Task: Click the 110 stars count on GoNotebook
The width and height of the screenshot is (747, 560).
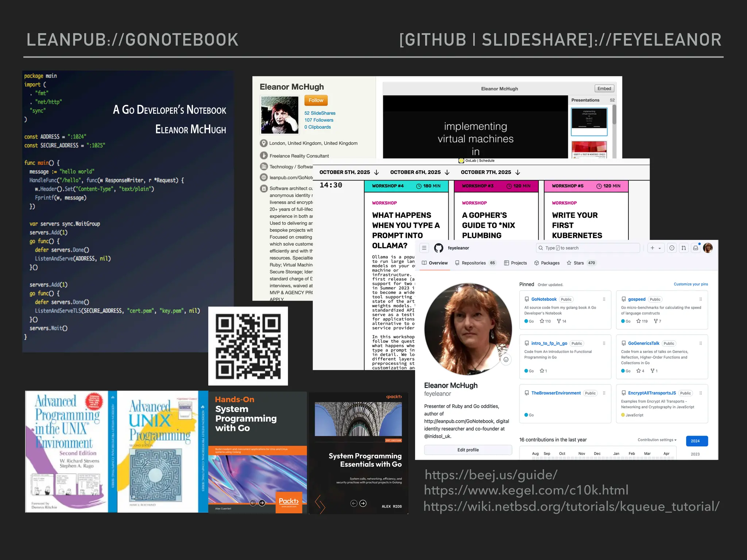Action: (545, 321)
